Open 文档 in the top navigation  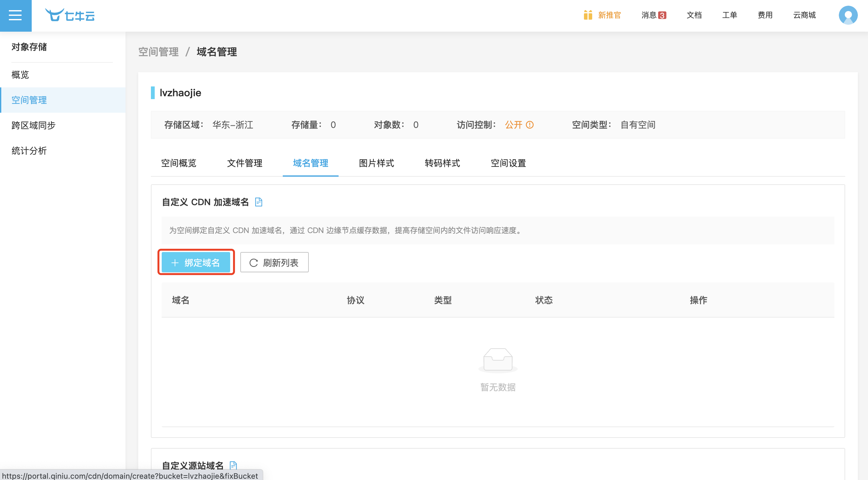pyautogui.click(x=694, y=15)
